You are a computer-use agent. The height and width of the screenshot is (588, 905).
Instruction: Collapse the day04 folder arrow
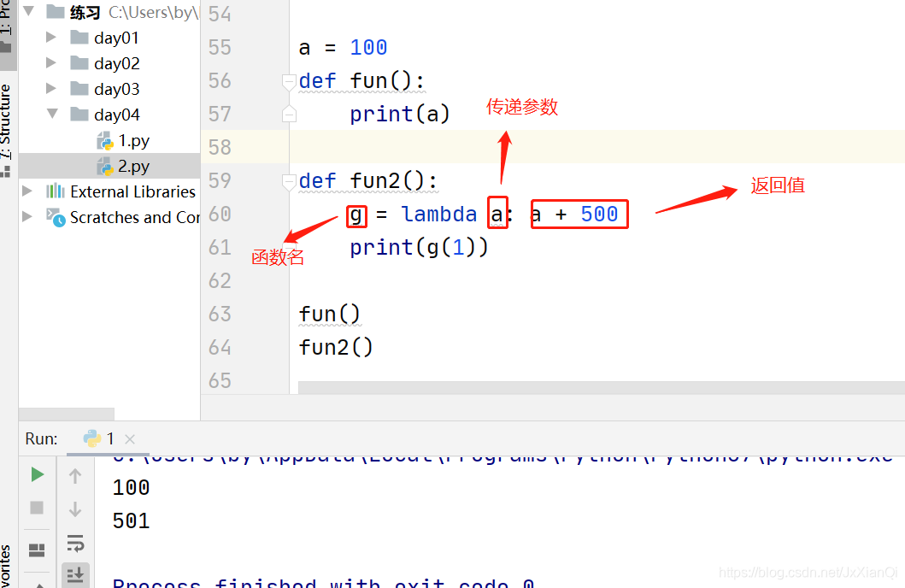point(52,114)
